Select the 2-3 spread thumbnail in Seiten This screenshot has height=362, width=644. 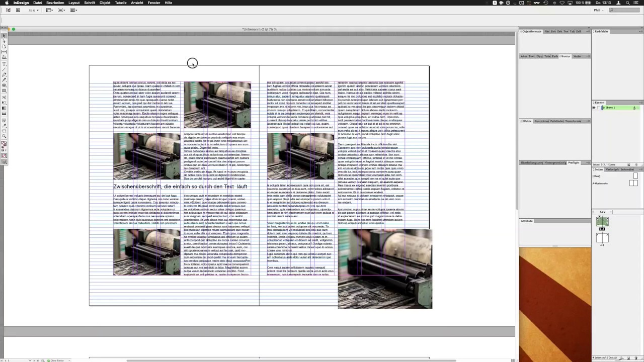click(x=602, y=222)
